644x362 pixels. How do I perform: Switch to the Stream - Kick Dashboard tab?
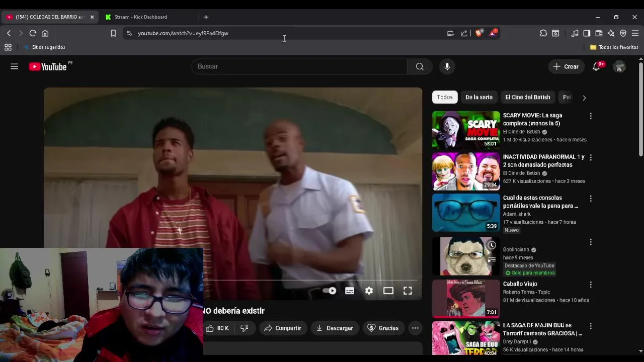(141, 17)
